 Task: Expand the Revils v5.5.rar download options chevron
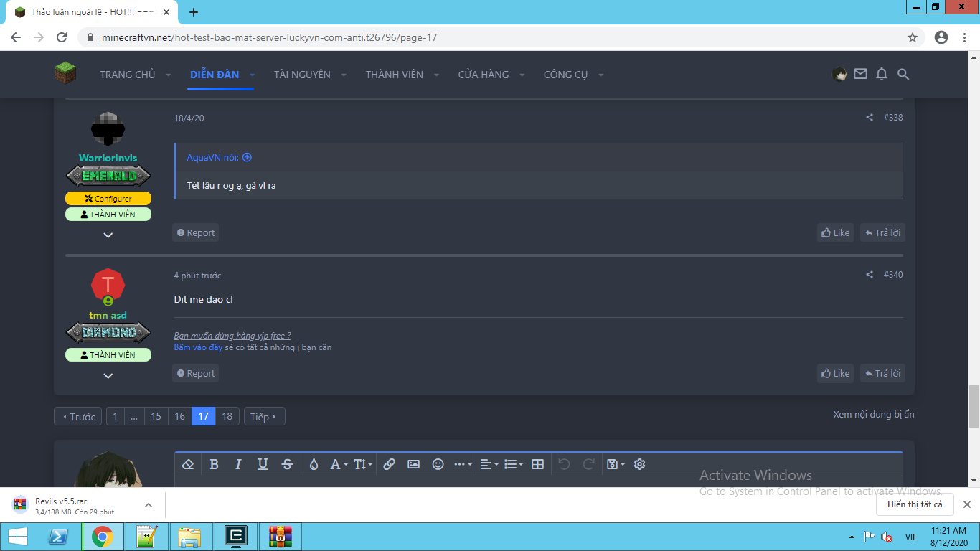149,505
